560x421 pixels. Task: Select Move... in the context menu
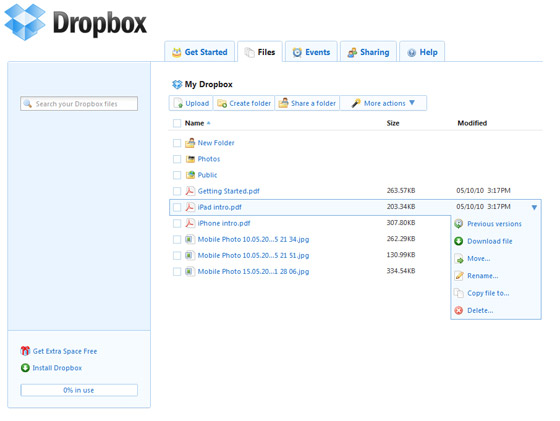click(x=479, y=259)
